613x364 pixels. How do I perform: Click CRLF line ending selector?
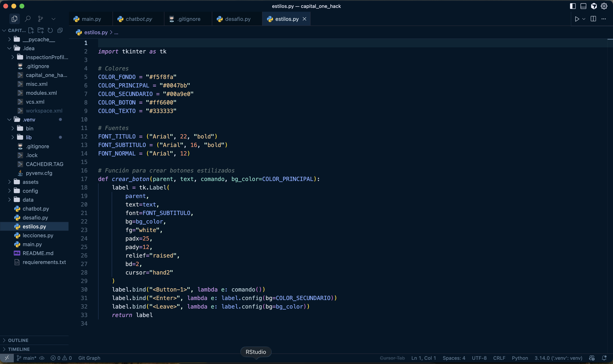coord(499,358)
